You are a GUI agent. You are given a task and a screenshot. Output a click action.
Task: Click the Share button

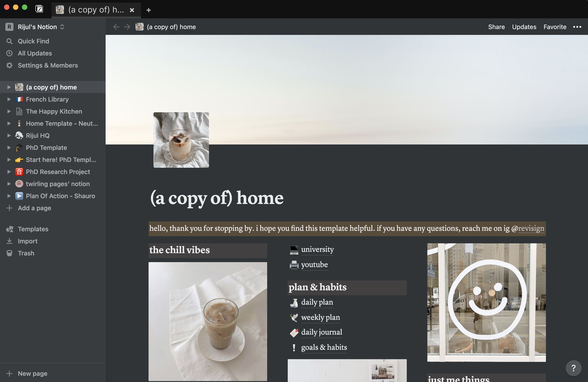[x=496, y=27]
